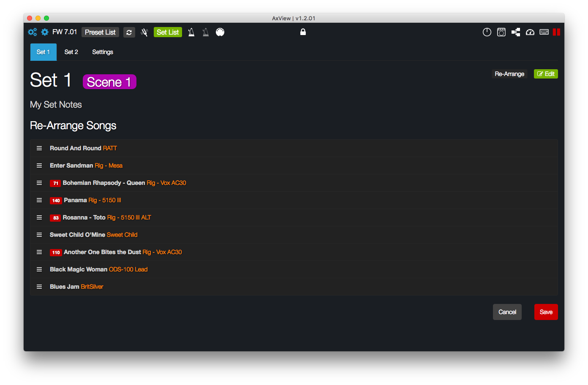Click the BritSilver preset name
This screenshot has height=385, width=588.
(x=92, y=287)
